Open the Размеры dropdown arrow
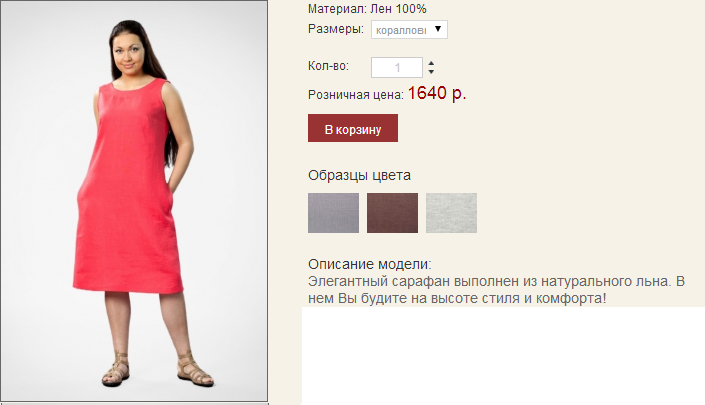 coord(438,29)
